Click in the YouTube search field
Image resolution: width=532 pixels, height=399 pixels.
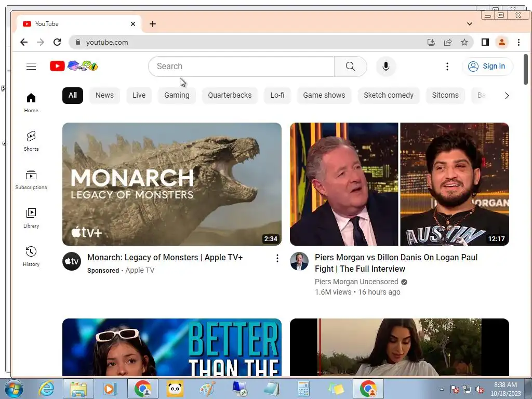coord(241,66)
